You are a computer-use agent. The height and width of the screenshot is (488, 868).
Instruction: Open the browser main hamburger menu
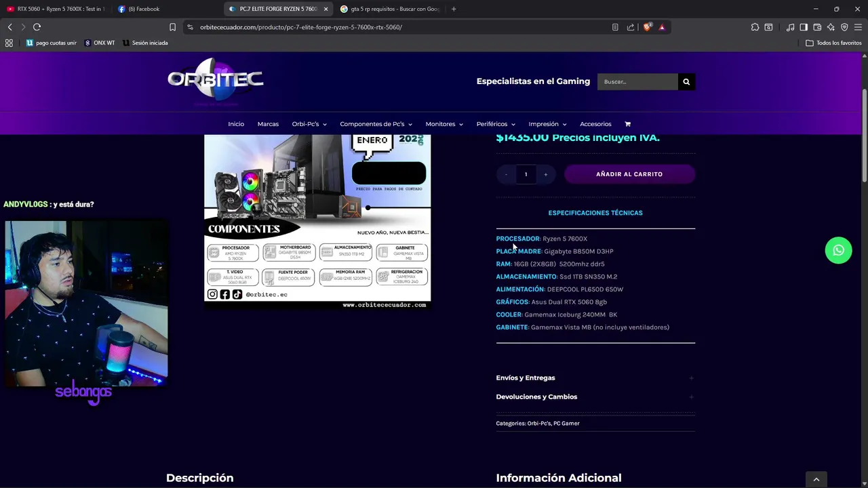pyautogui.click(x=858, y=27)
